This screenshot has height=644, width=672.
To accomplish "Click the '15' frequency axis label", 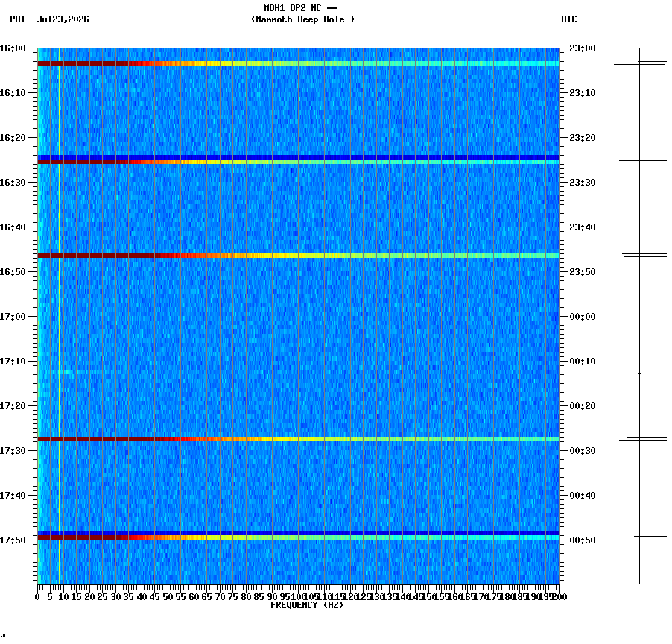I will [76, 597].
